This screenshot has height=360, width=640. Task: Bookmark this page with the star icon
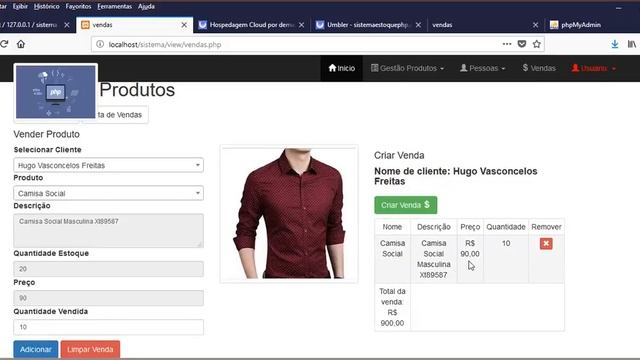tap(536, 44)
